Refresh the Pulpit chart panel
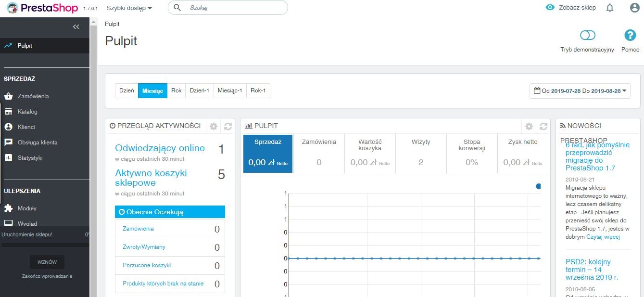Viewport: 644px width, 297px height. pos(543,126)
